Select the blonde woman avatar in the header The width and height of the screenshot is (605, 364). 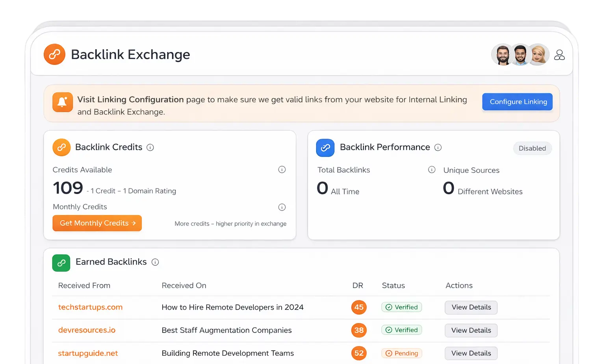pos(538,55)
